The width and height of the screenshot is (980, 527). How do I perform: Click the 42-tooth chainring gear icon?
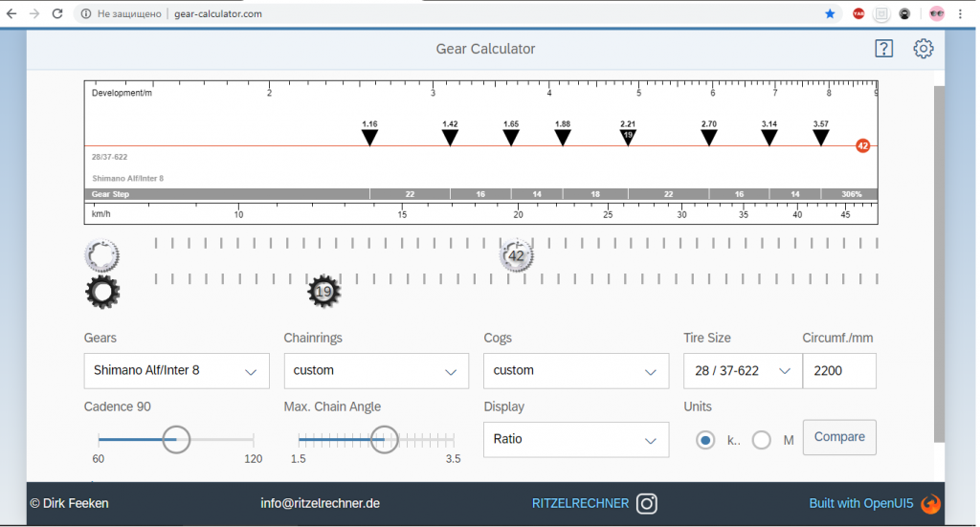tap(516, 256)
